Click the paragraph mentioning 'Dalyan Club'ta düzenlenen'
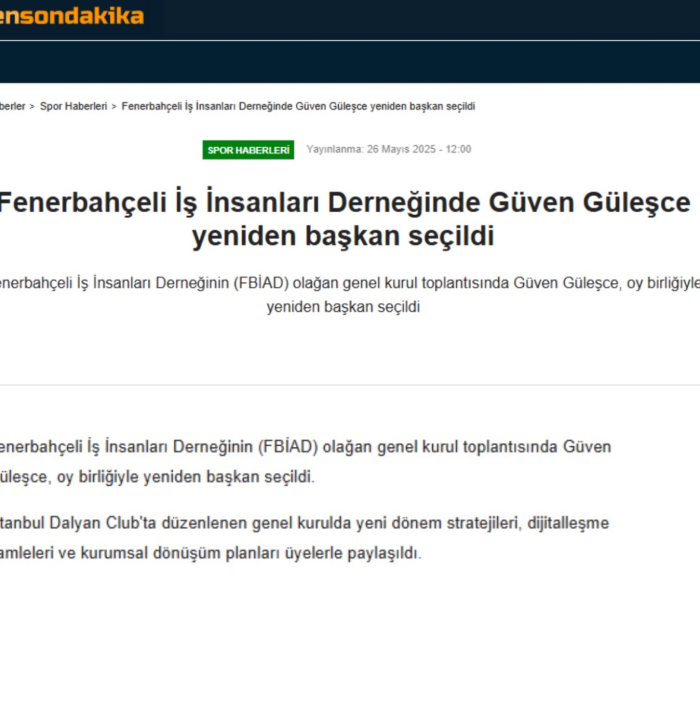The height and width of the screenshot is (728, 700). tap(305, 538)
